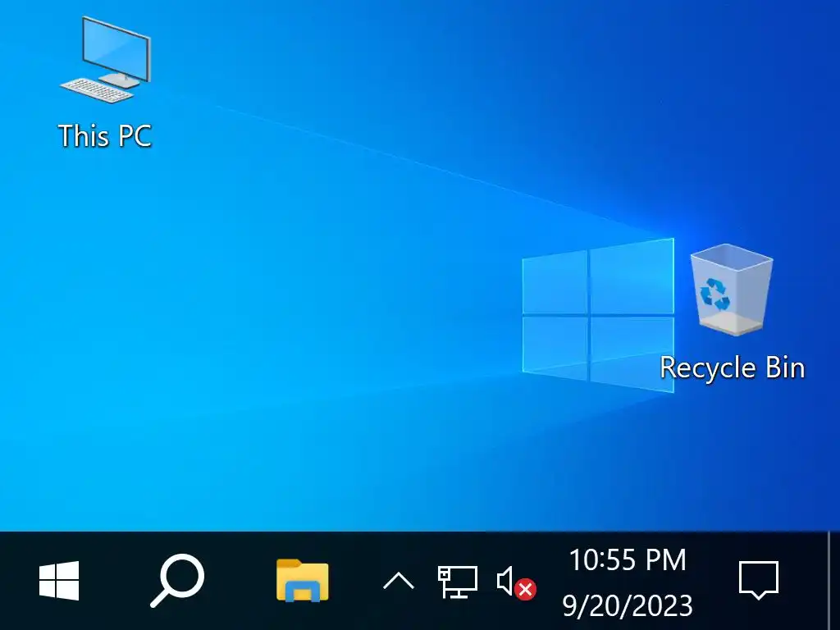
Task: Click the 9/20/2023 date text
Action: click(x=628, y=605)
